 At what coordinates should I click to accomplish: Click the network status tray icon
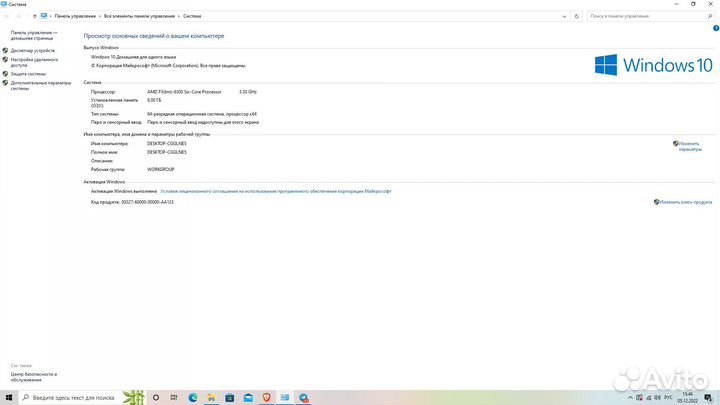pyautogui.click(x=648, y=398)
